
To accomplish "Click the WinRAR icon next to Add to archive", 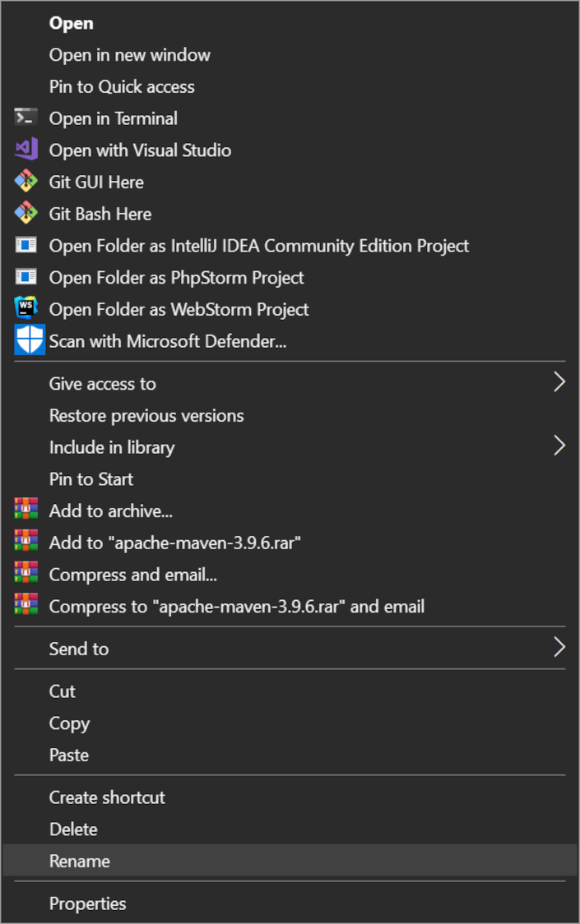I will pyautogui.click(x=26, y=510).
